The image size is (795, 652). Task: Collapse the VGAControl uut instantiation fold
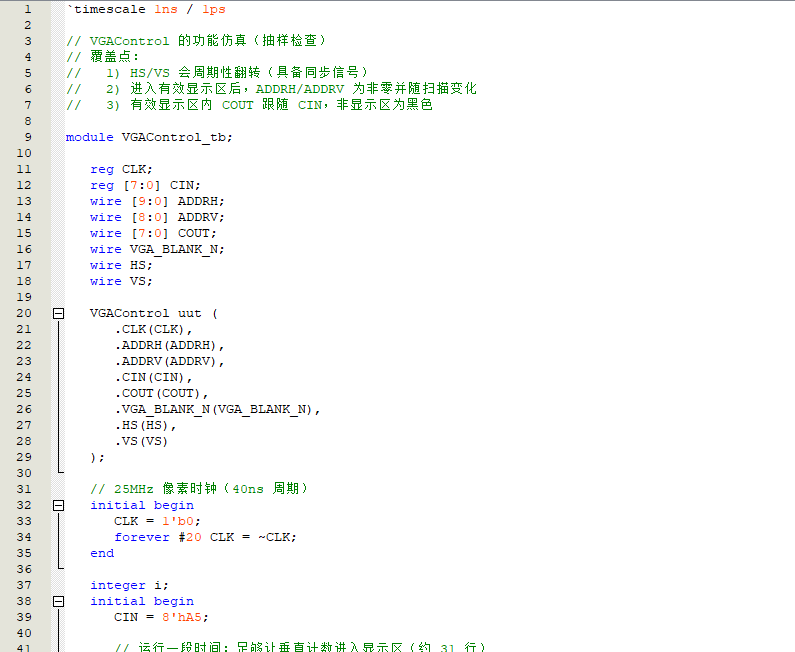[x=58, y=313]
